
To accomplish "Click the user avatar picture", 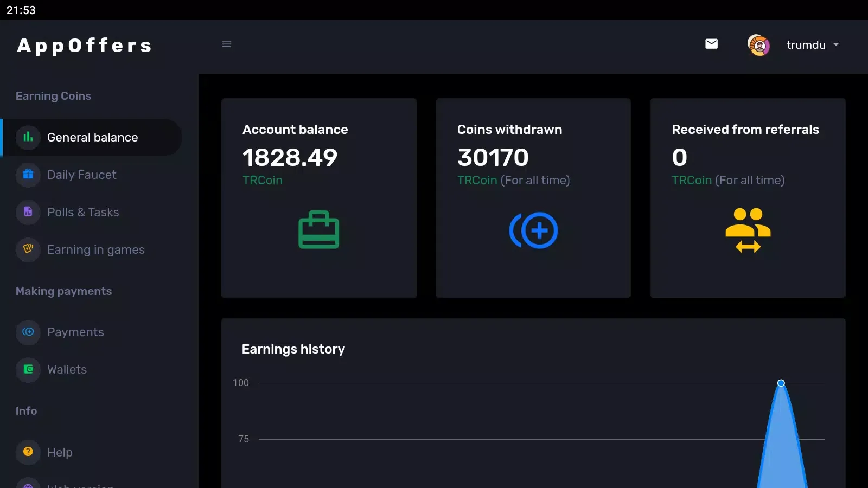I will point(758,45).
